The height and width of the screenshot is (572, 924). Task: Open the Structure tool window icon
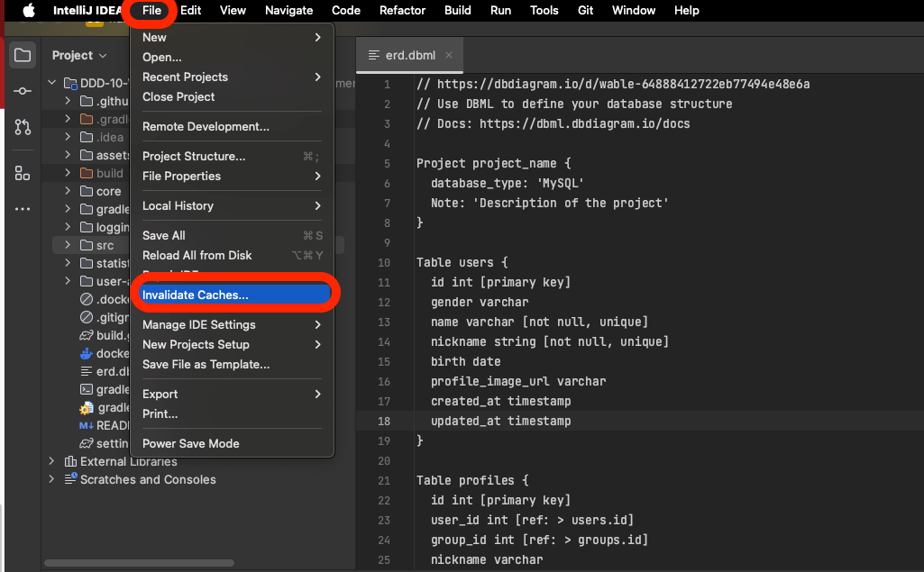(x=23, y=173)
